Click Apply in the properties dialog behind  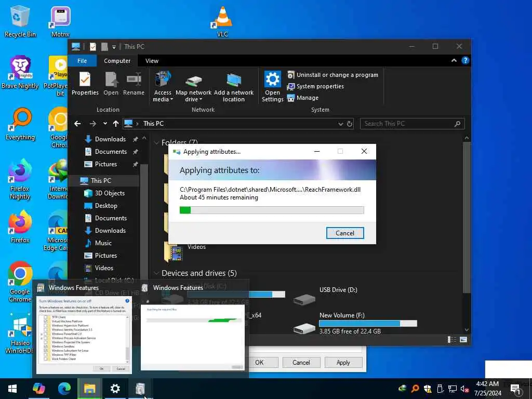coord(343,362)
